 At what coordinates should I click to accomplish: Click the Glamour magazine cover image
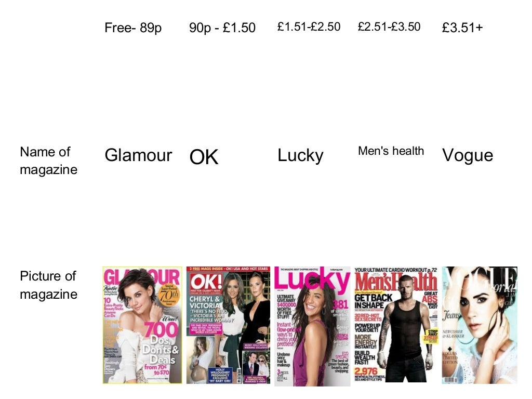pos(142,325)
